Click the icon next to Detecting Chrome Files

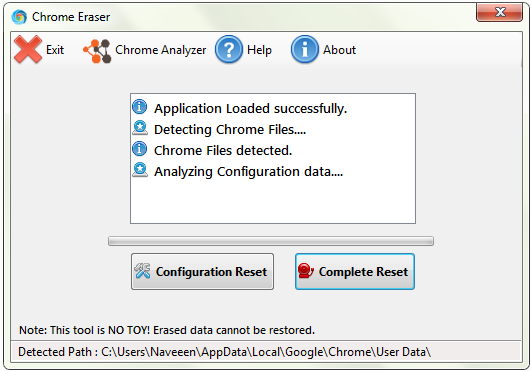pyautogui.click(x=140, y=128)
